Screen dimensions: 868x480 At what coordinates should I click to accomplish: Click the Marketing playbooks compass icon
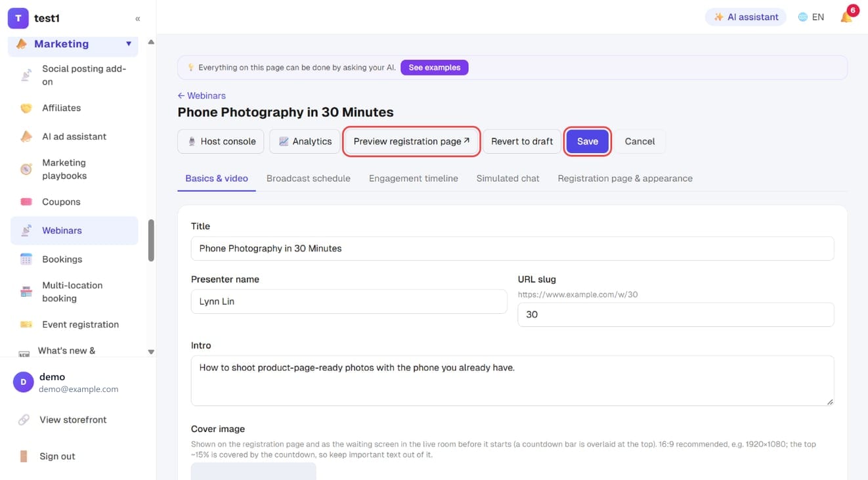click(26, 169)
